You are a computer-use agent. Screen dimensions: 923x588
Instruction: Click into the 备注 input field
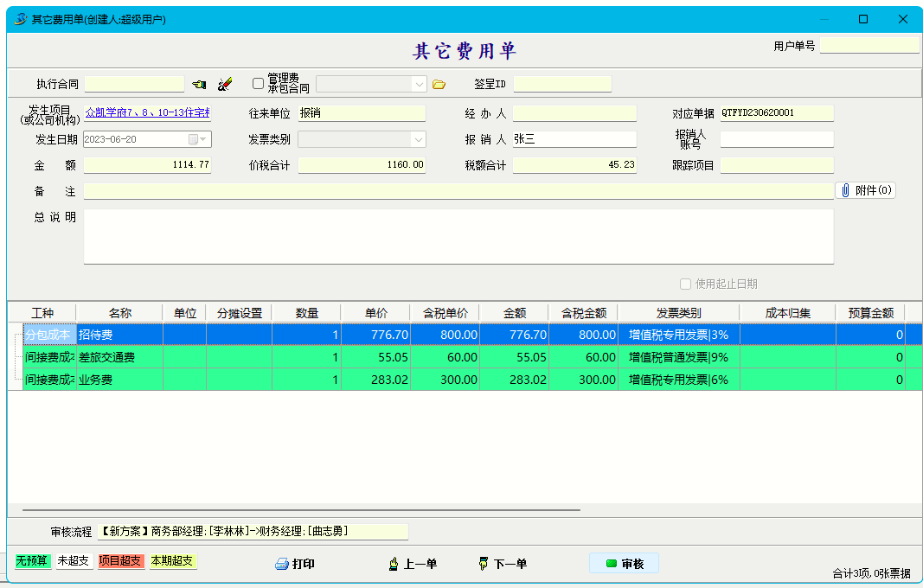point(458,191)
